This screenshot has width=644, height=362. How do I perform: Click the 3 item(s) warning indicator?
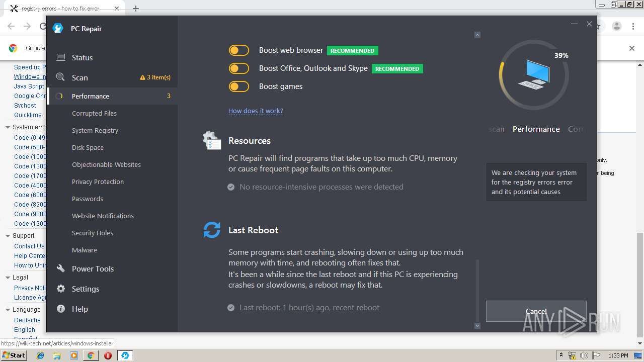pos(155,77)
